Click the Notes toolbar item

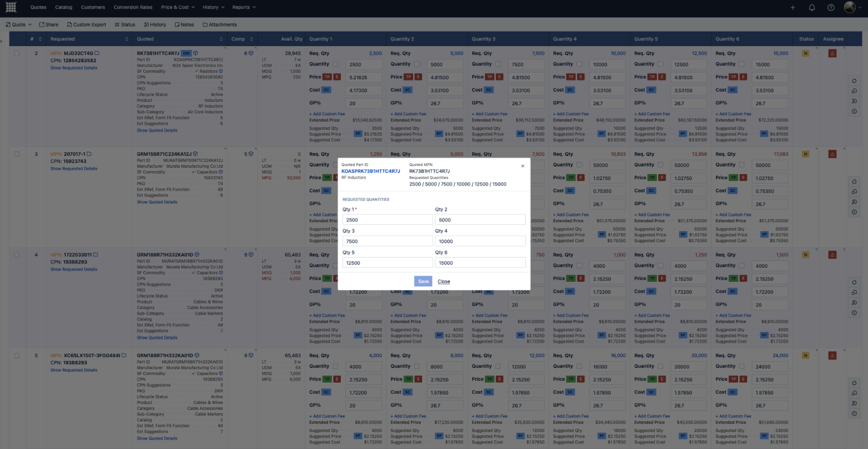[184, 24]
